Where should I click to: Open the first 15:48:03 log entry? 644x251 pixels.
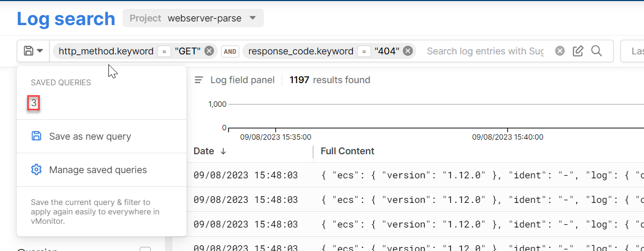[246, 175]
